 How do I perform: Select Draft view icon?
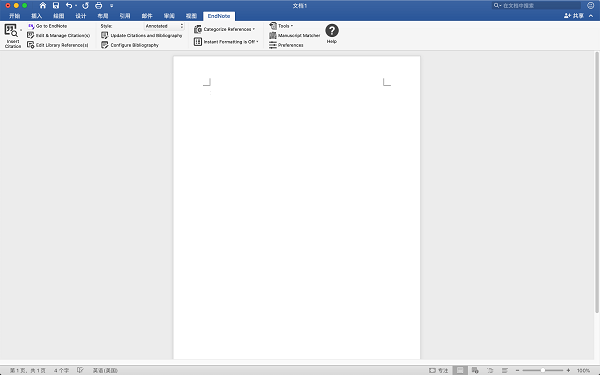point(505,370)
